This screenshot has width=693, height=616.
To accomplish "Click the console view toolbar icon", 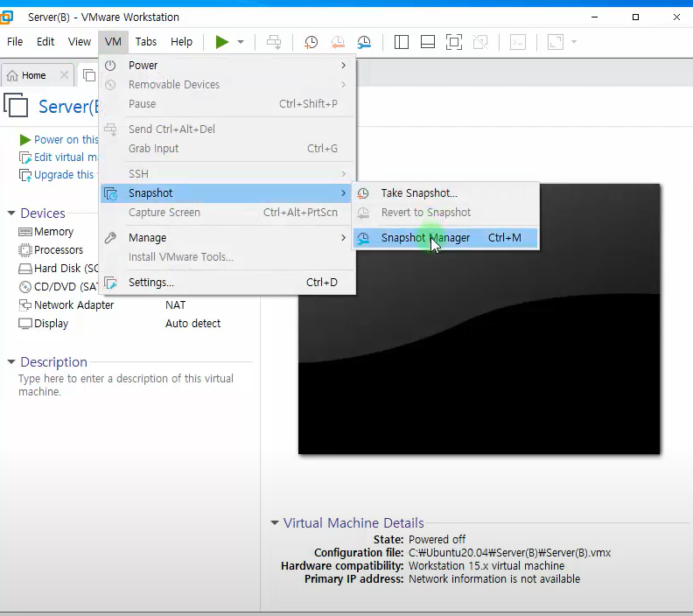I will 517,42.
